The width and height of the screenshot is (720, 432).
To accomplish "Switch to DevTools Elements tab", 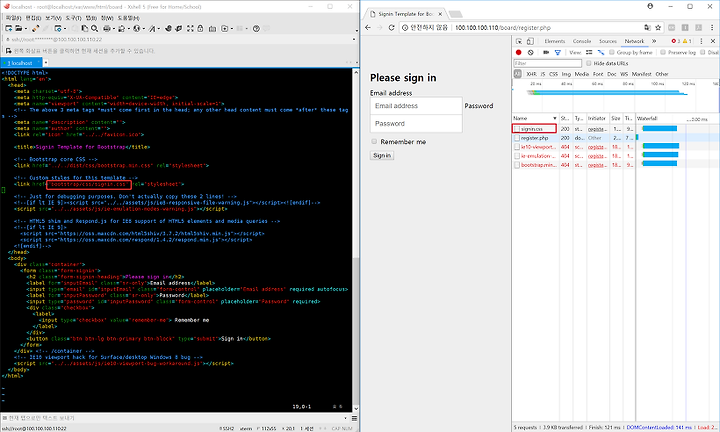I will pyautogui.click(x=555, y=41).
